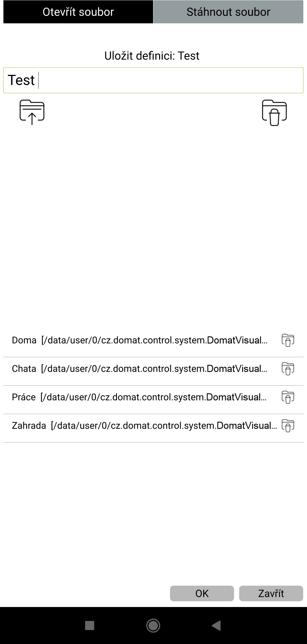
Task: Select the Chata definition entry
Action: (139, 369)
